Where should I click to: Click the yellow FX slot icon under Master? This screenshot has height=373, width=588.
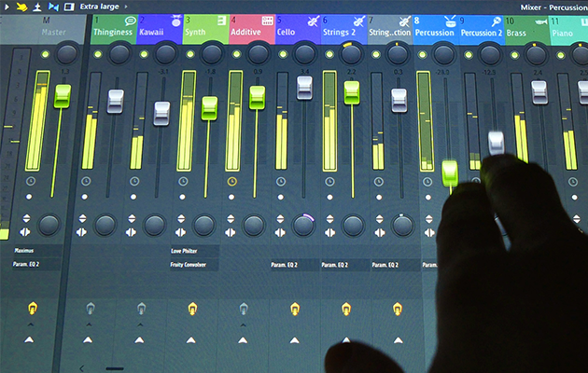[32, 308]
